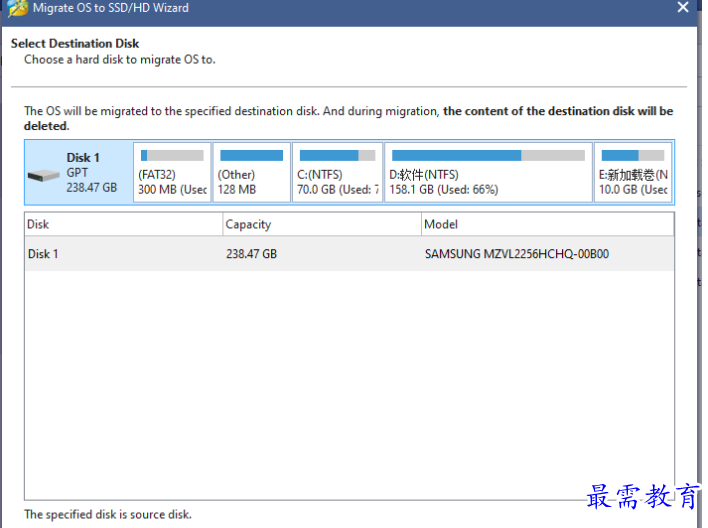Click the C: partition usage bar
708x528 pixels.
tap(337, 156)
